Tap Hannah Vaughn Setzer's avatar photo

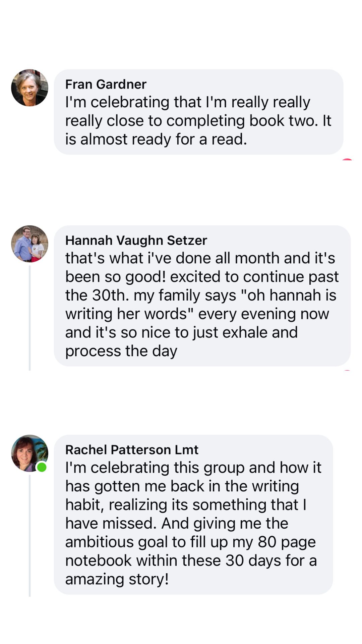tap(29, 244)
